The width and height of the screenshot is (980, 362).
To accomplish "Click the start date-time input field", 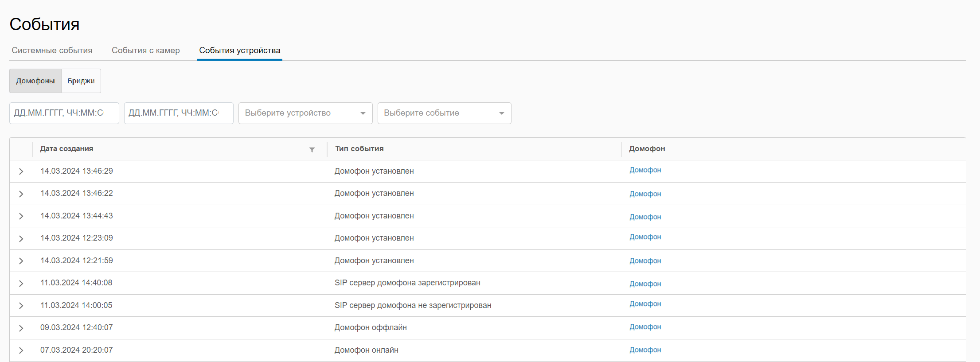I will [64, 113].
